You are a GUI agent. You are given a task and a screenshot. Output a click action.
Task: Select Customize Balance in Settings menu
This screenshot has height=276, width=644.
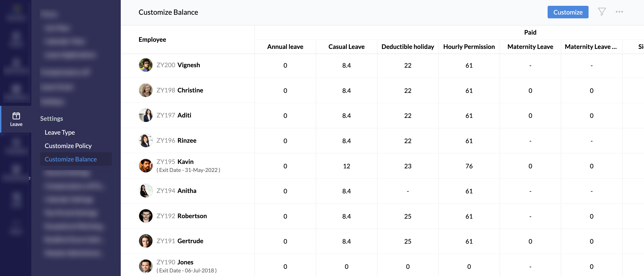click(x=71, y=159)
